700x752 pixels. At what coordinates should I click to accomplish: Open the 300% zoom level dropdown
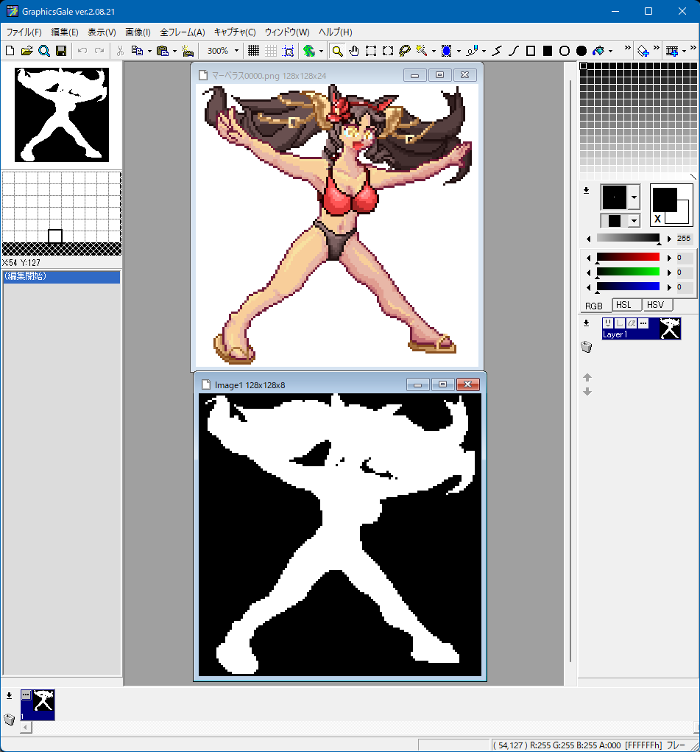[x=236, y=50]
